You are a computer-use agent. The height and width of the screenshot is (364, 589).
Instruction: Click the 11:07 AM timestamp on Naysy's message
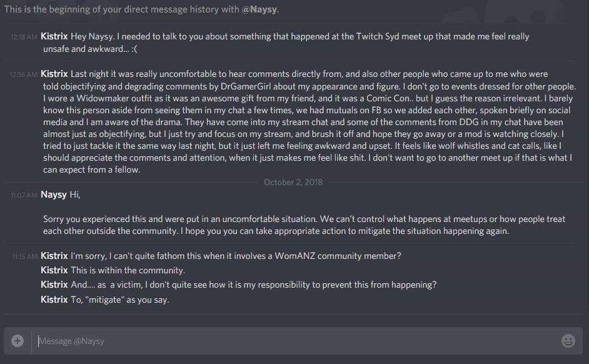[24, 195]
